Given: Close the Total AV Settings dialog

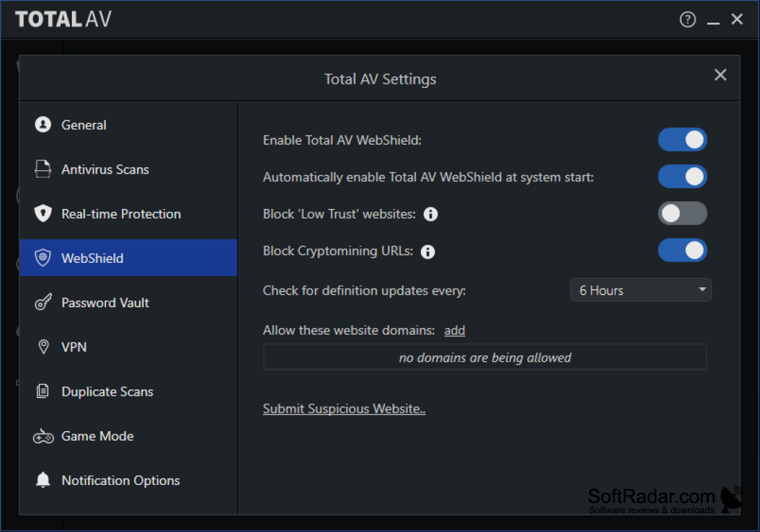Looking at the screenshot, I should 721,75.
